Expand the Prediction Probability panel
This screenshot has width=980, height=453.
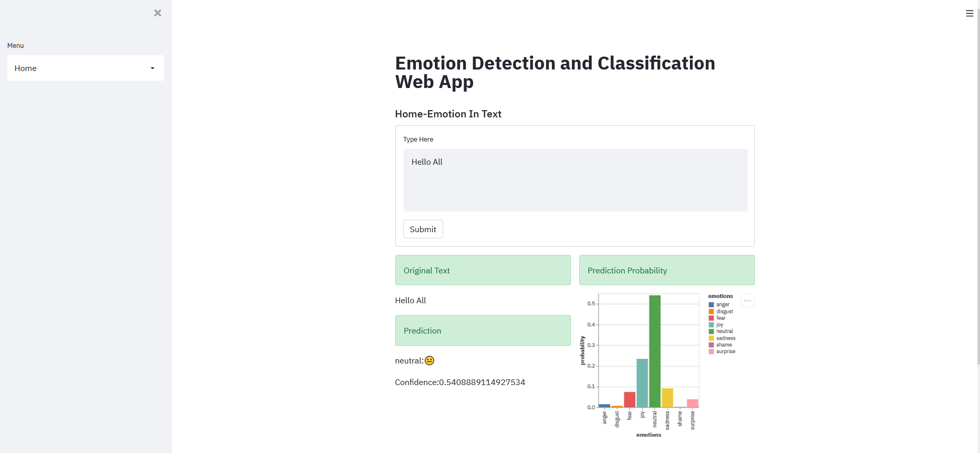(666, 270)
